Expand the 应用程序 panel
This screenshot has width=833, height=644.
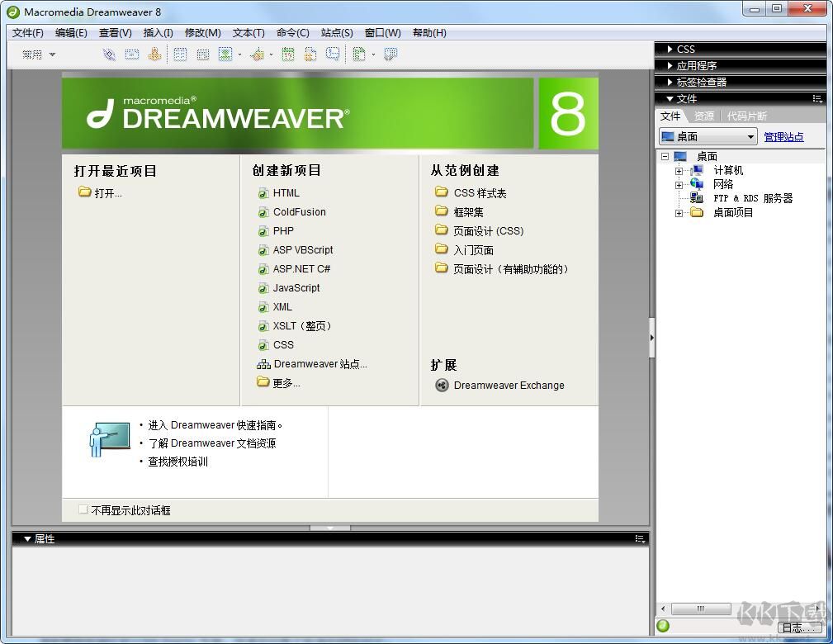pos(670,65)
